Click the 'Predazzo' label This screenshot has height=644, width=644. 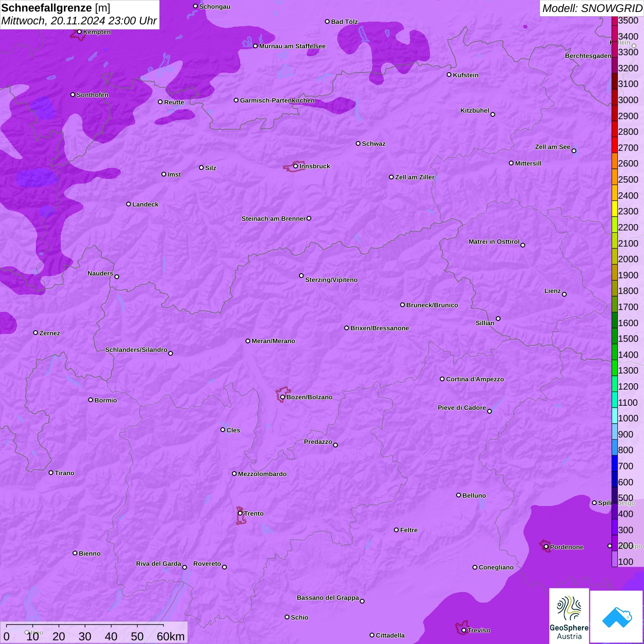(318, 442)
